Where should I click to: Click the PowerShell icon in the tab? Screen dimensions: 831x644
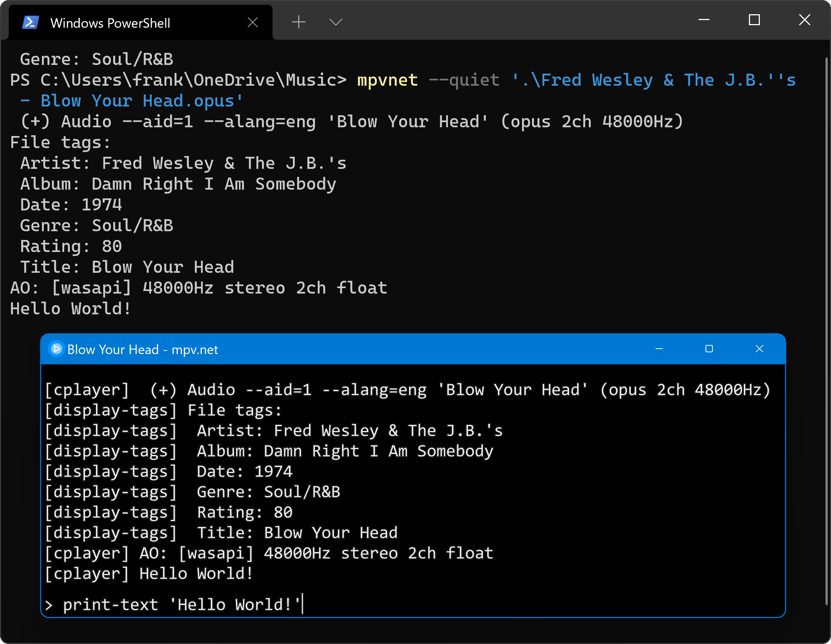[30, 23]
